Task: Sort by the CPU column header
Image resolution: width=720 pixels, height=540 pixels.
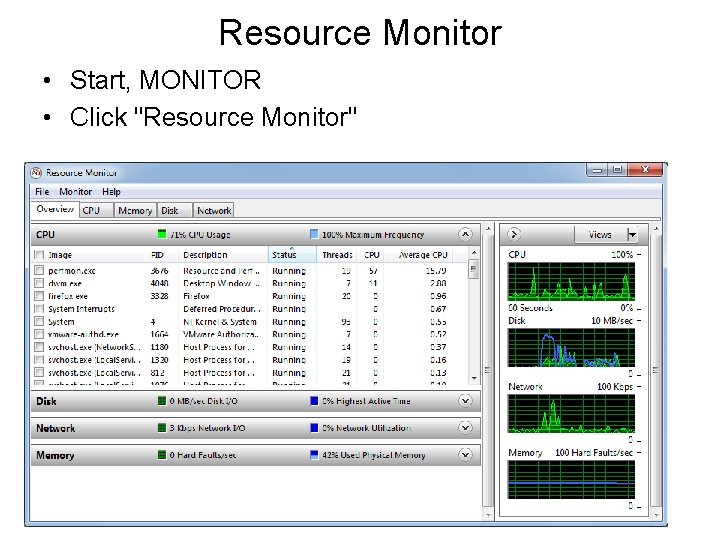Action: pos(371,255)
